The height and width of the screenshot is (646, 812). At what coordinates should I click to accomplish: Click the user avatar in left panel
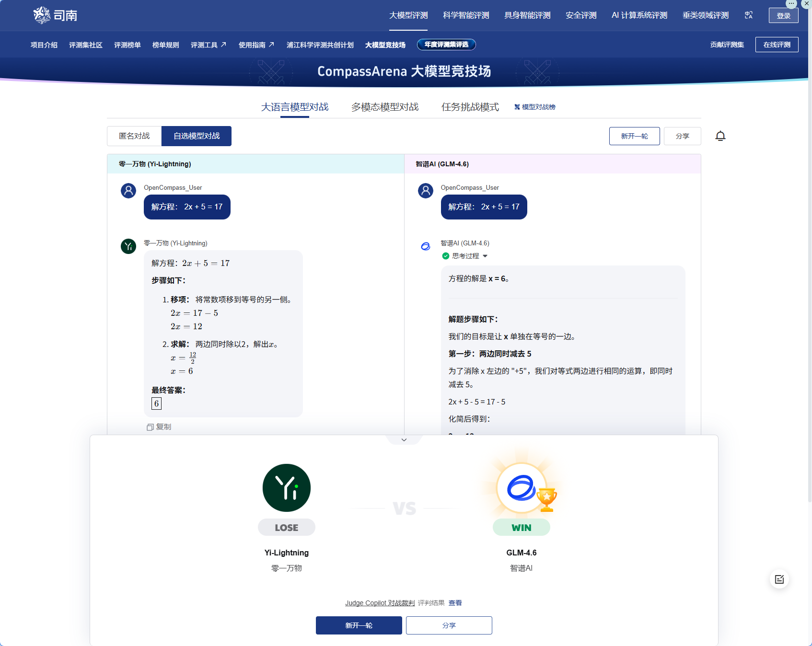point(128,191)
